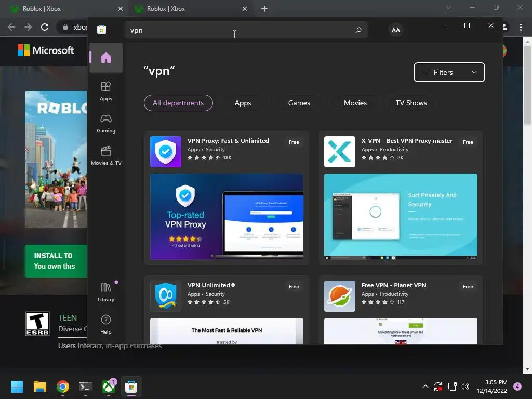Screen dimensions: 532x399
Task: Open a new Chrome tab
Action: [264, 9]
